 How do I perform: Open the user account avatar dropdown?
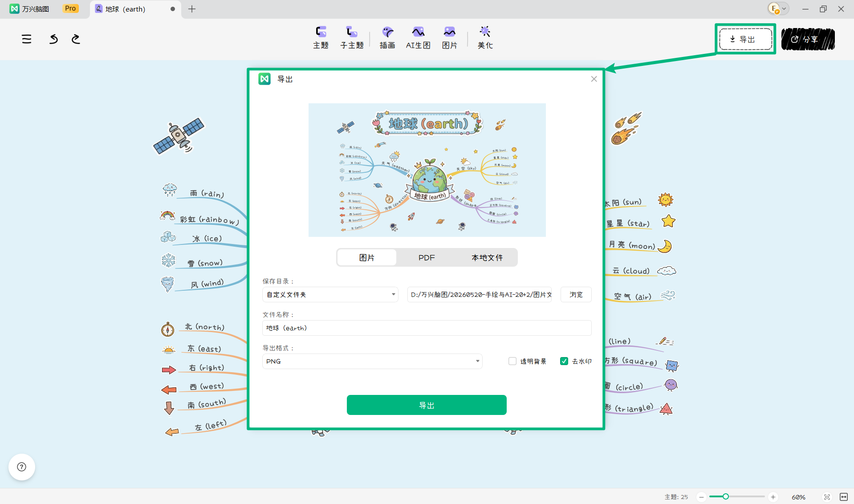coord(778,8)
